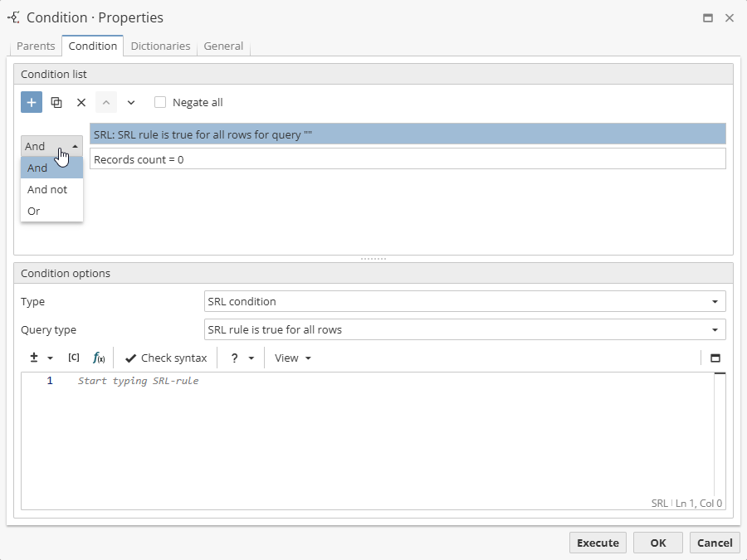The width and height of the screenshot is (747, 560).
Task: Open the Type dropdown showing SRL condition
Action: pos(713,301)
